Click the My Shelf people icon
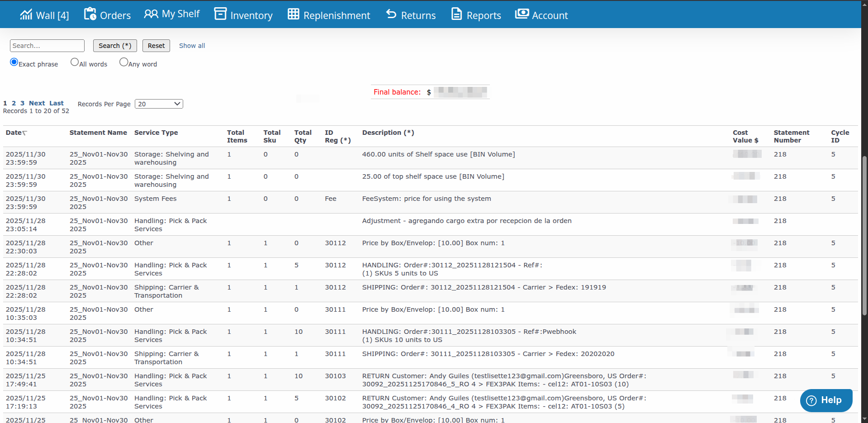The width and height of the screenshot is (868, 423). (151, 14)
